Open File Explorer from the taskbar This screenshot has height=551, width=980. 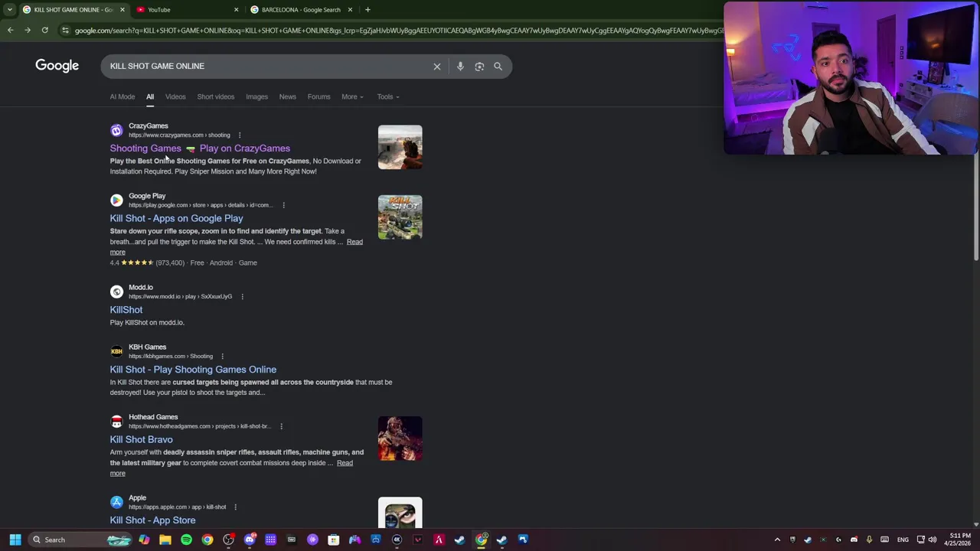click(x=165, y=540)
